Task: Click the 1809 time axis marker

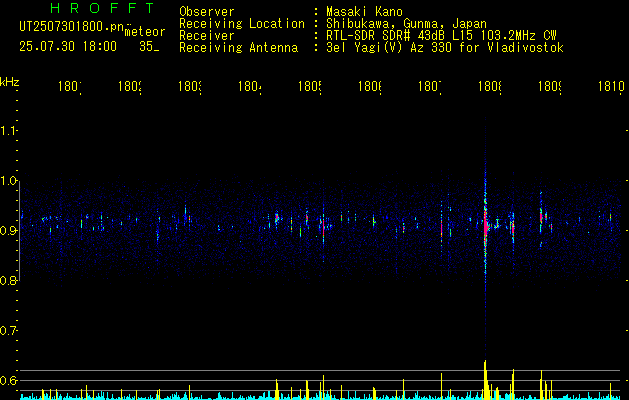Action: coord(550,86)
